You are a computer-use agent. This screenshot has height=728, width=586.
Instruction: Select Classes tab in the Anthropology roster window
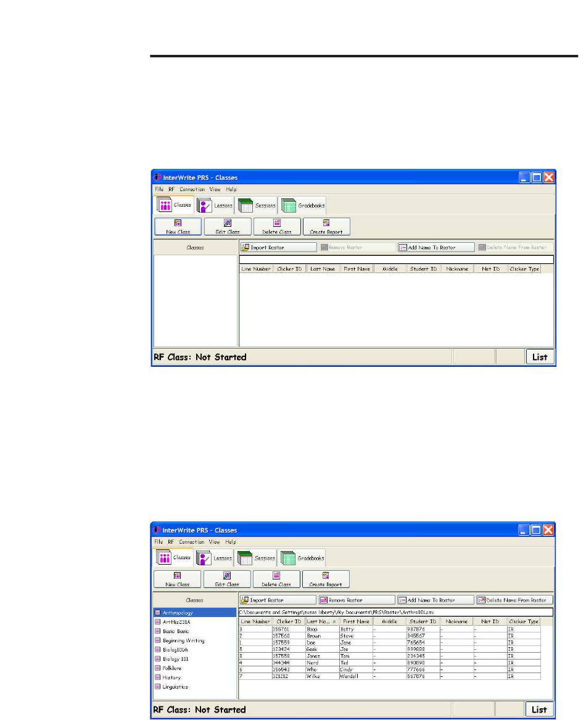(x=173, y=558)
